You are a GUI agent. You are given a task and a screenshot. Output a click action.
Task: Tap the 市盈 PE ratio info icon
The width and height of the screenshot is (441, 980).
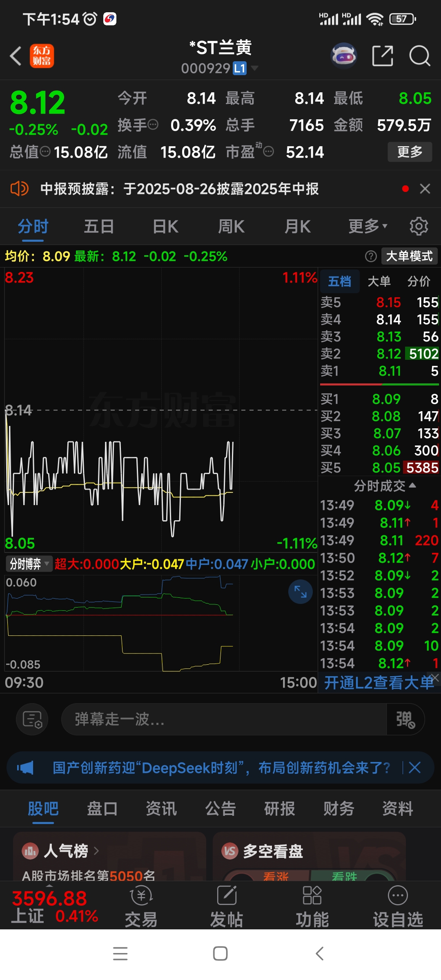[268, 152]
